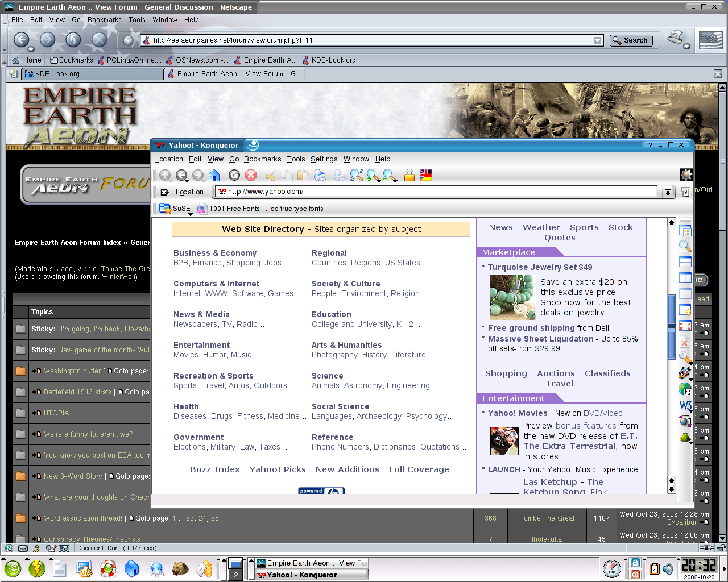Click Konqueror scrollbar's top up arrow
Screen dimensions: 728x582
671,222
